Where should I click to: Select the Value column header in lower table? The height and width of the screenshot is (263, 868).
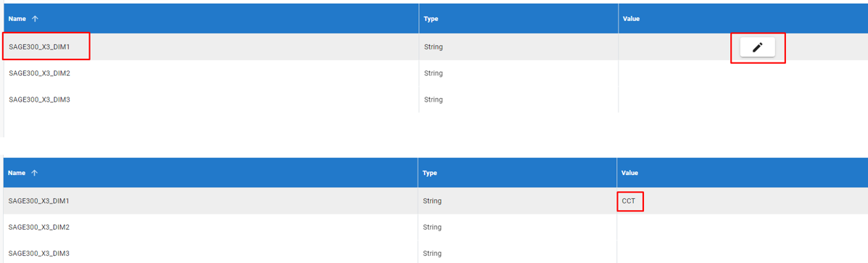[x=630, y=173]
